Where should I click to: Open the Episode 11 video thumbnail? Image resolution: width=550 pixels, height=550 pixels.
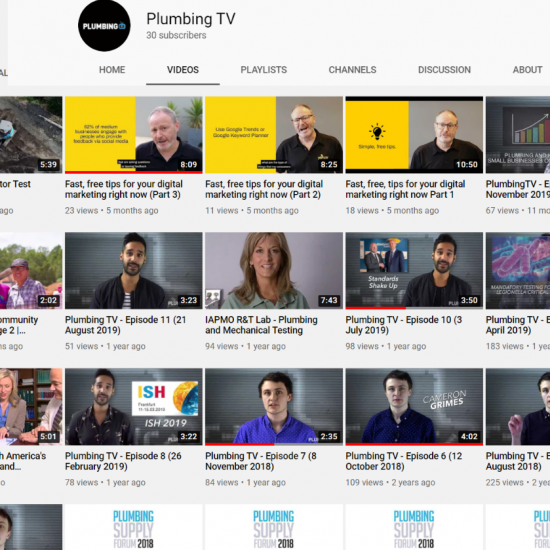(134, 270)
